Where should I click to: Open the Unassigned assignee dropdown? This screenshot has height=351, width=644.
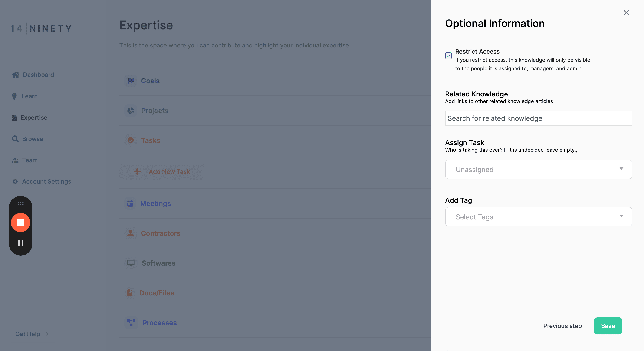coord(539,169)
